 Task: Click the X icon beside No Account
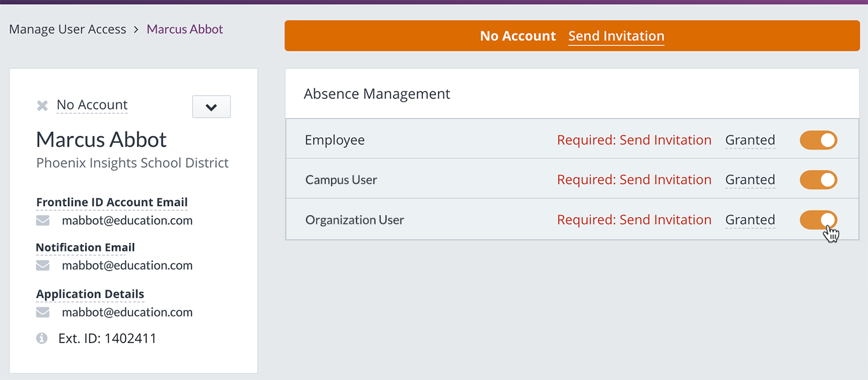coord(42,105)
